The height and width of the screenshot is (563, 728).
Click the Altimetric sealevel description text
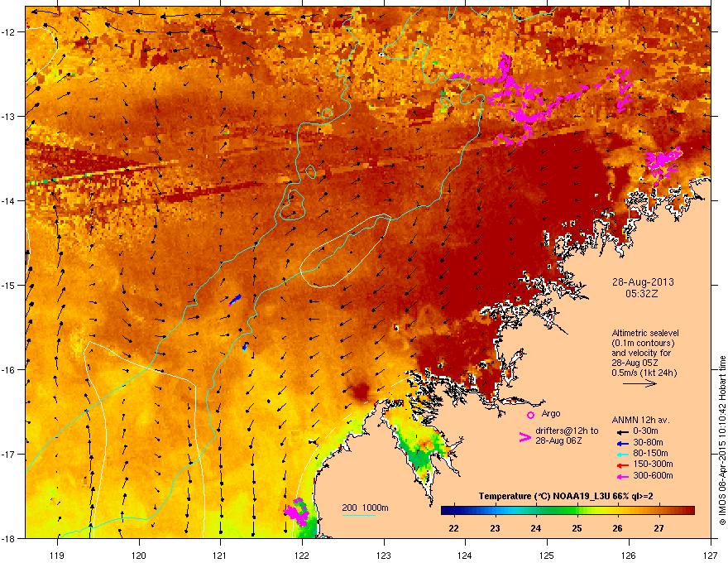pyautogui.click(x=645, y=353)
